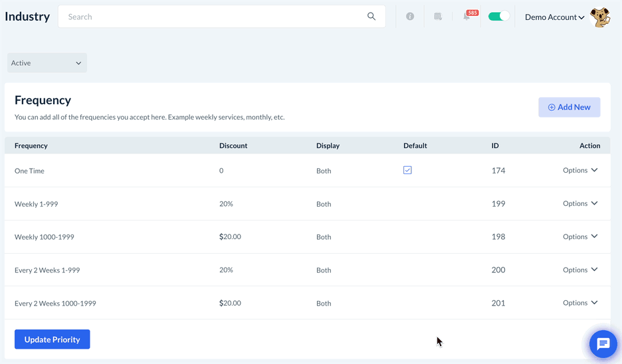Expand the Demo Account menu
The height and width of the screenshot is (364, 622).
tap(554, 17)
